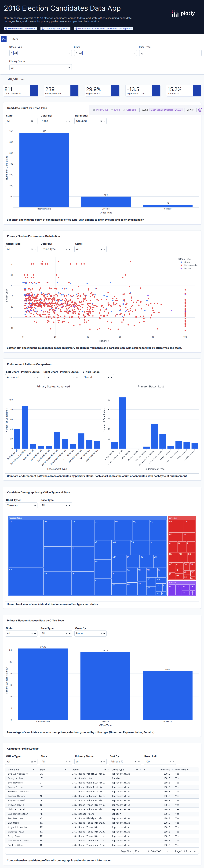The width and height of the screenshot is (204, 868).
Task: Open Color By dropdown in Success Rate section
Action: click(91, 634)
